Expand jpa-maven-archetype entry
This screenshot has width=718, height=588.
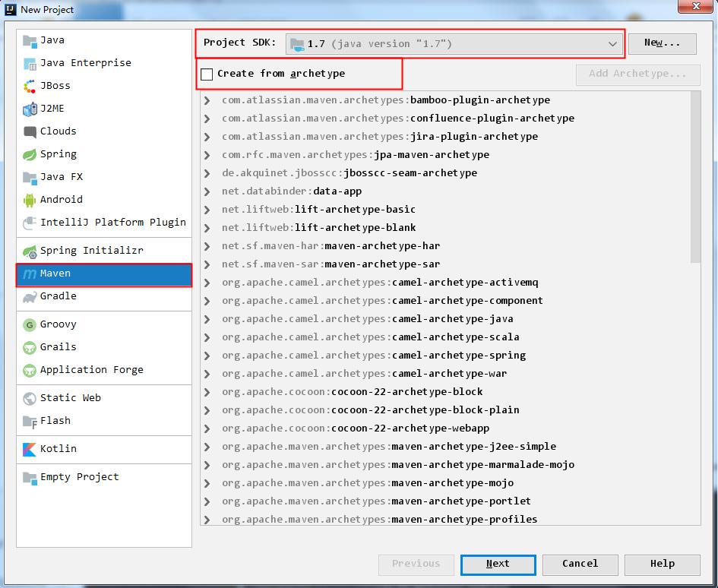207,155
